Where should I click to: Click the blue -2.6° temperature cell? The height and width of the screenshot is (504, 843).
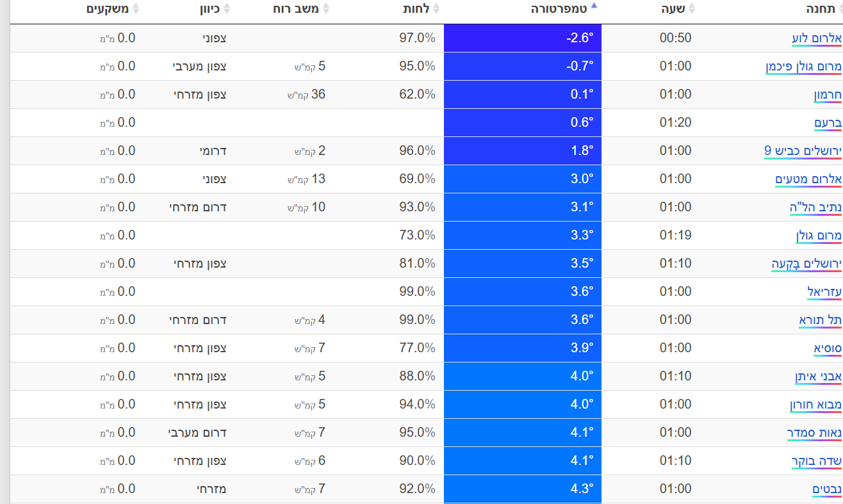click(x=523, y=38)
